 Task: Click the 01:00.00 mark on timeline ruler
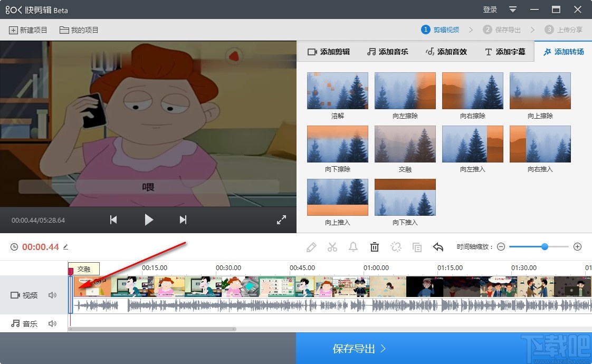[x=376, y=267]
